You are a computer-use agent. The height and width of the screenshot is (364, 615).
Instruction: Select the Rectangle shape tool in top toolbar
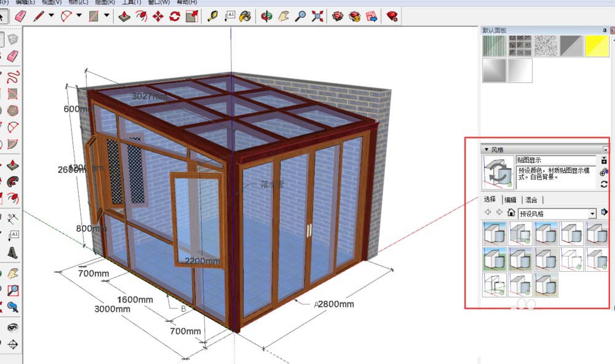pyautogui.click(x=93, y=16)
